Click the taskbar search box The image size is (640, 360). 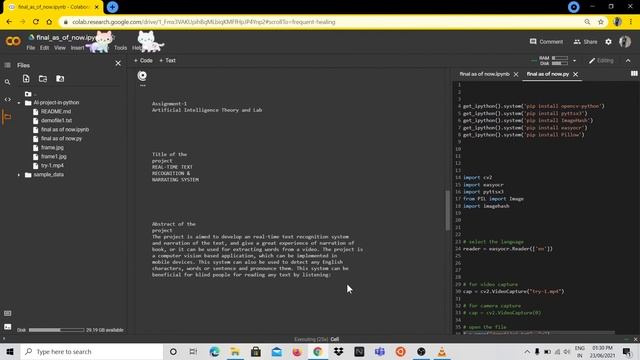coord(92,351)
